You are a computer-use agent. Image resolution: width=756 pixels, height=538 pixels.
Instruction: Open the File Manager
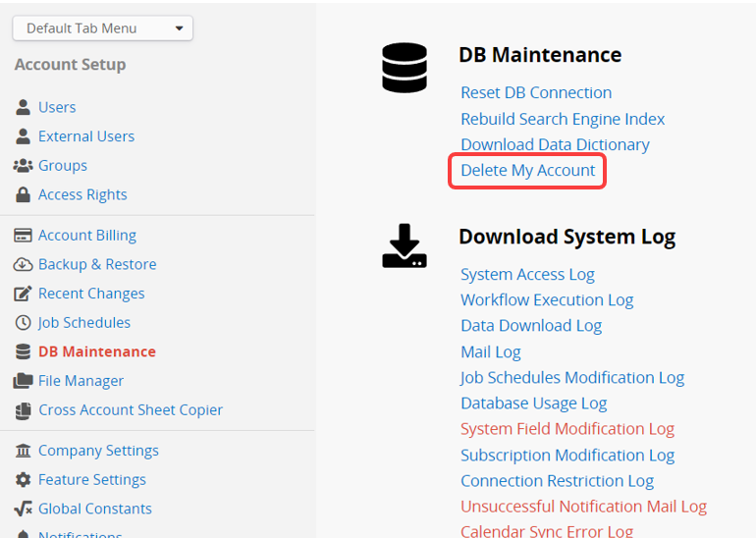pos(81,381)
